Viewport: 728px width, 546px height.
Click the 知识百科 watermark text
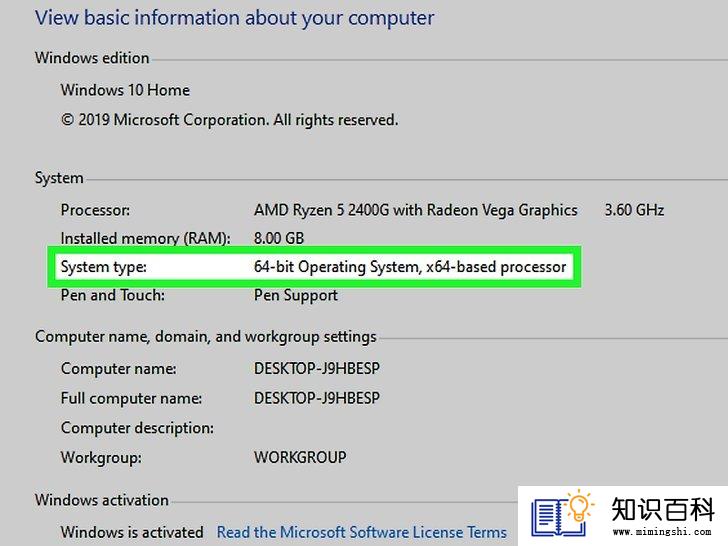[663, 509]
